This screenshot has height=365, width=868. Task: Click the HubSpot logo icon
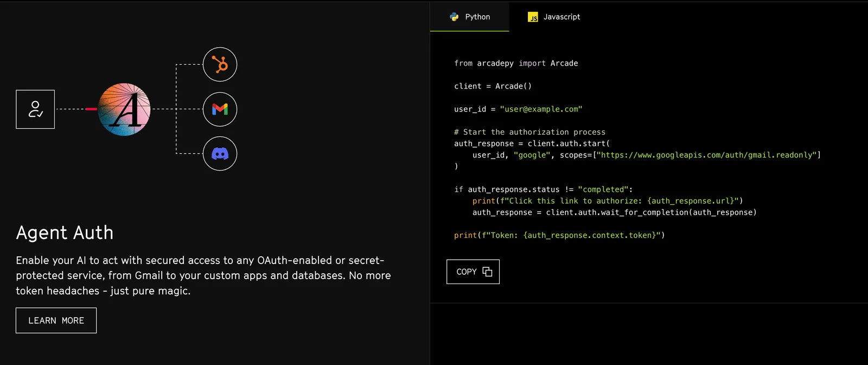click(220, 65)
